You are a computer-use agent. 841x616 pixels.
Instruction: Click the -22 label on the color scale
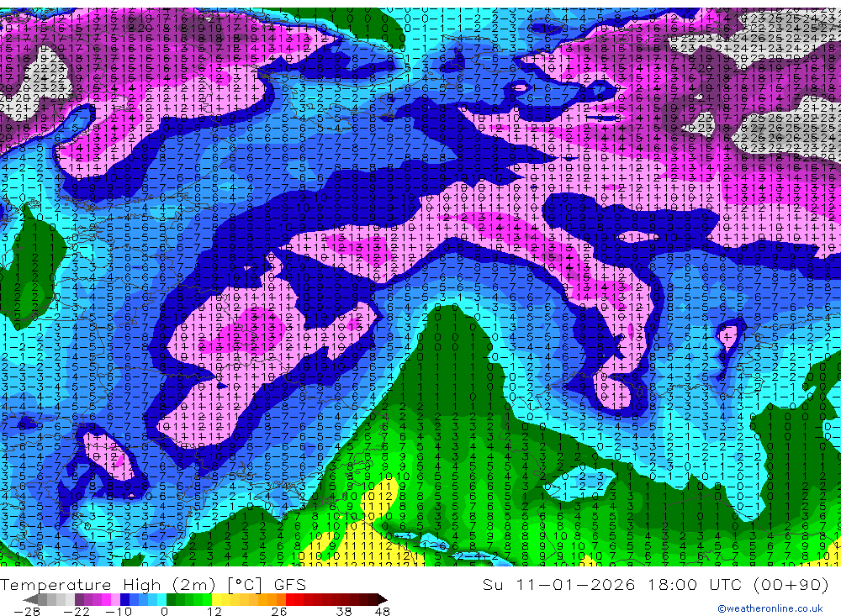coord(77,611)
